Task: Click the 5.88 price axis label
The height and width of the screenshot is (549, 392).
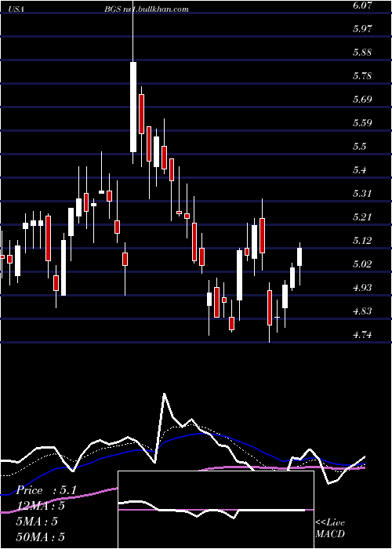Action: click(x=361, y=53)
